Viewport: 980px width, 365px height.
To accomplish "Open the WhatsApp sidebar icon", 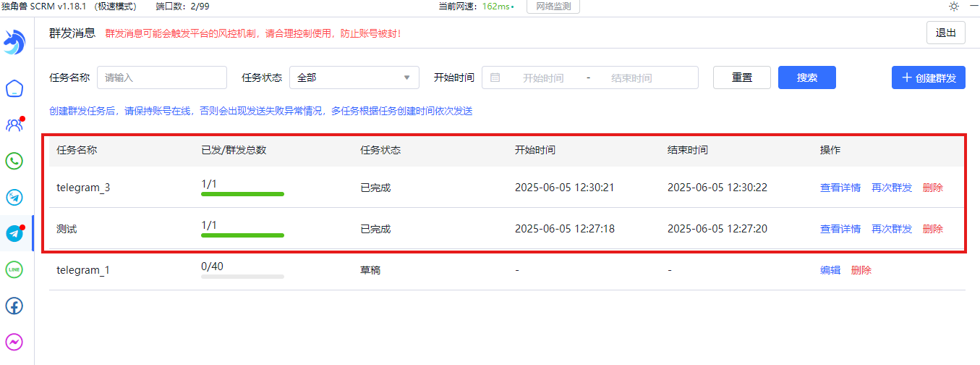I will pyautogui.click(x=14, y=161).
